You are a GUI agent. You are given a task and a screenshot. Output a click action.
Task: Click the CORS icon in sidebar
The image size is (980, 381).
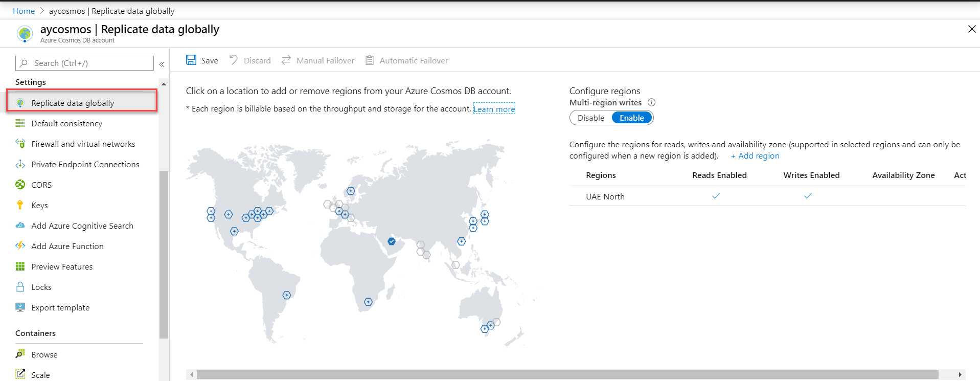pos(20,185)
